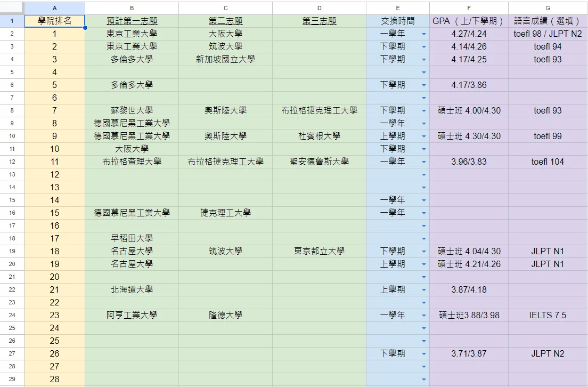Click header cell 語言成績（選填）
The height and width of the screenshot is (387, 588).
point(548,21)
